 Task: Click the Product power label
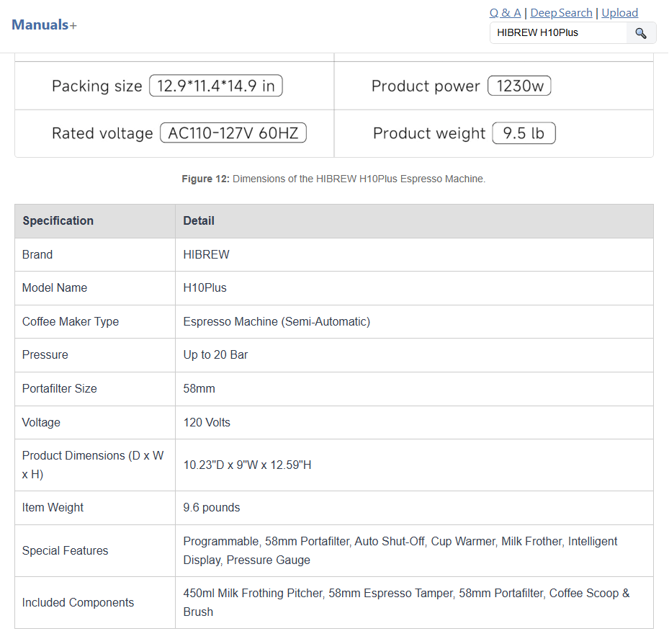tap(426, 86)
